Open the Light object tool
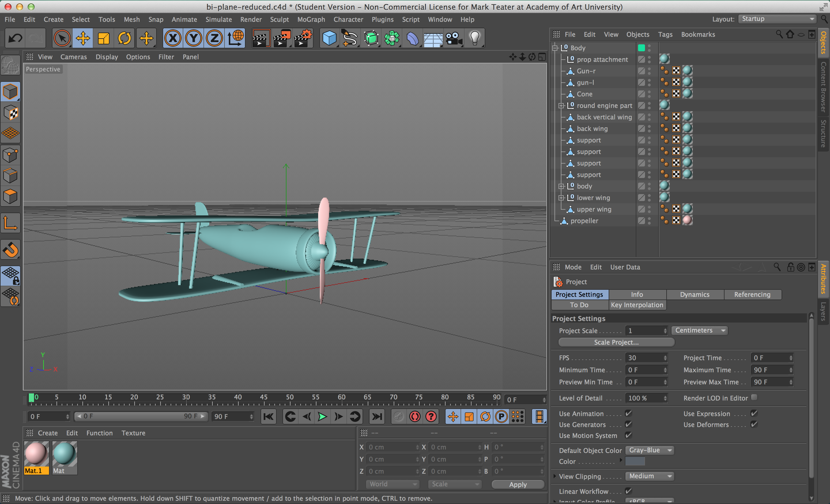 pos(475,38)
